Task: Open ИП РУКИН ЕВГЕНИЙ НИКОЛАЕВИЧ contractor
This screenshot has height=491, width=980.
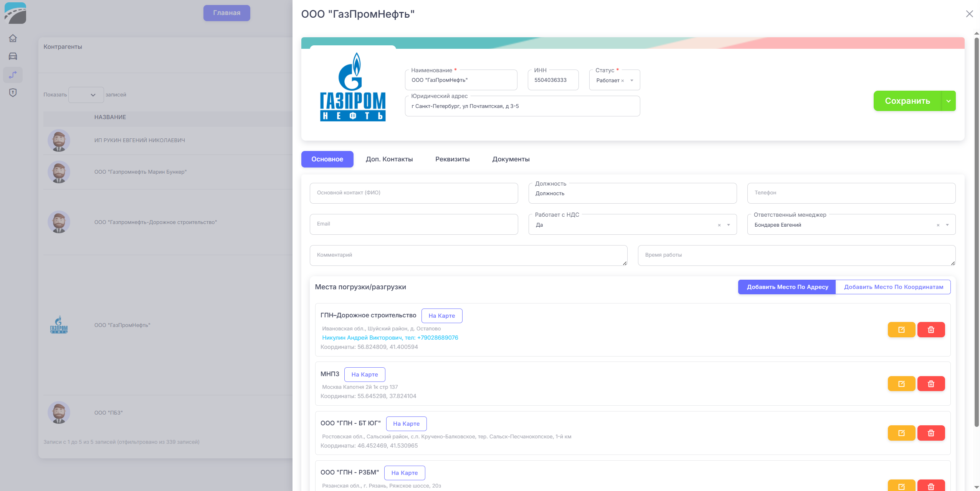Action: click(140, 140)
